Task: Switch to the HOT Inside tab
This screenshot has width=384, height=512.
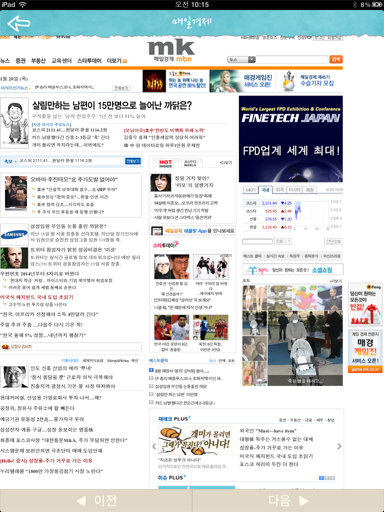Action: (x=165, y=163)
